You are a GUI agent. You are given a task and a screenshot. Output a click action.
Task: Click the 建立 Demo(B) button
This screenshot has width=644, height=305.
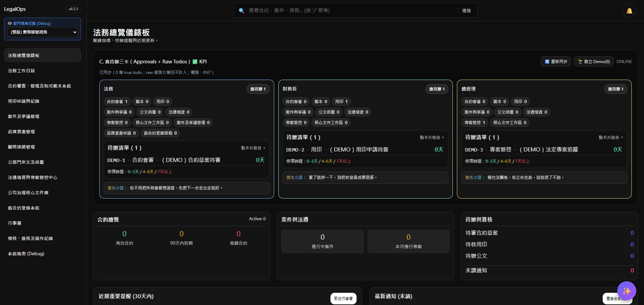[x=593, y=61]
